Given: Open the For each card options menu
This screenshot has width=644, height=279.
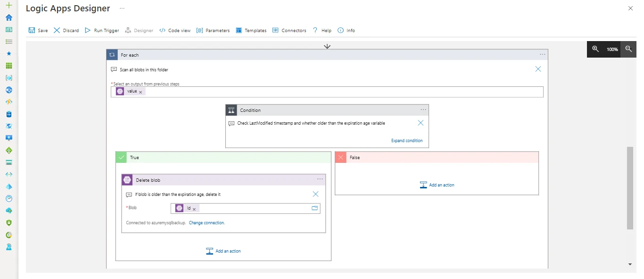Looking at the screenshot, I should click(x=542, y=54).
